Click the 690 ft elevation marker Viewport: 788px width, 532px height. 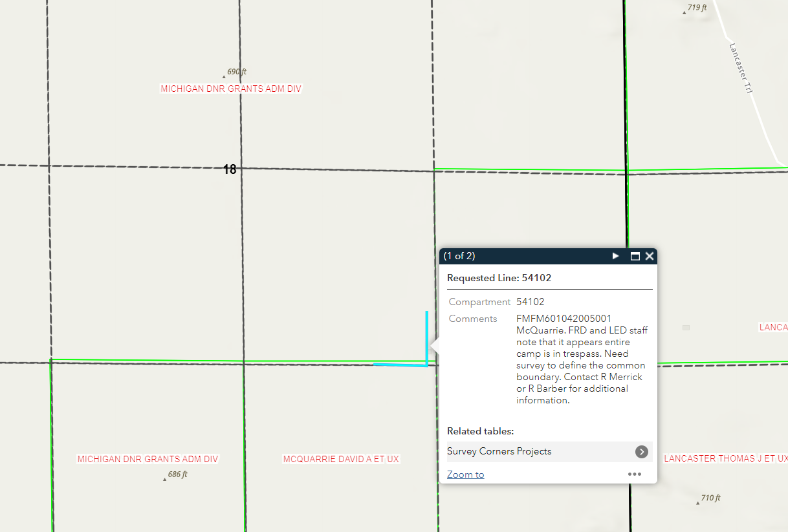tap(224, 76)
